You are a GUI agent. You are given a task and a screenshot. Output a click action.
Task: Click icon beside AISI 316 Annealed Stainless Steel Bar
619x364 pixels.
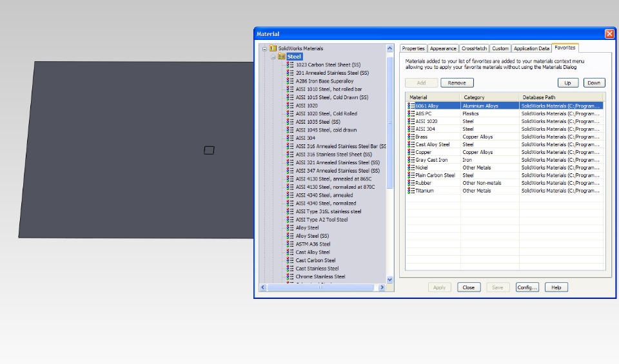coord(290,146)
